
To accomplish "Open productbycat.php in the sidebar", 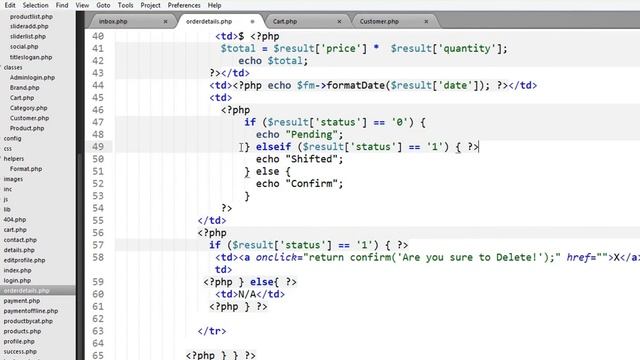I will [28, 321].
